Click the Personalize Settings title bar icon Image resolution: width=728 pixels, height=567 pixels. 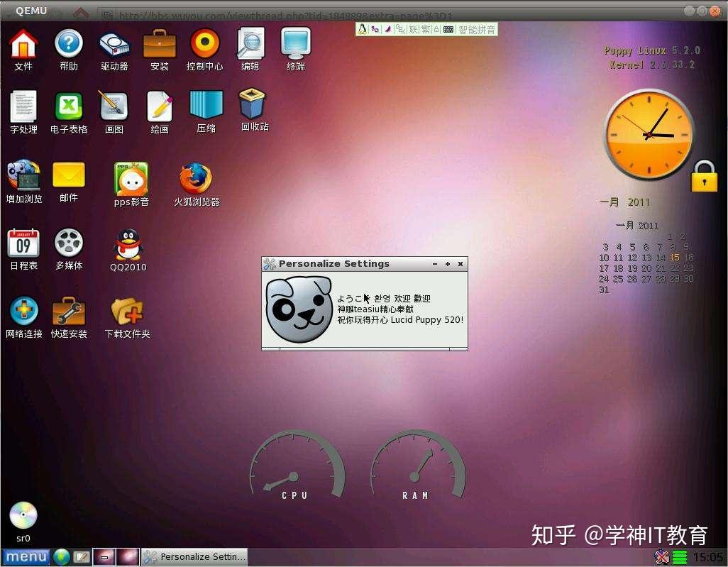(270, 264)
